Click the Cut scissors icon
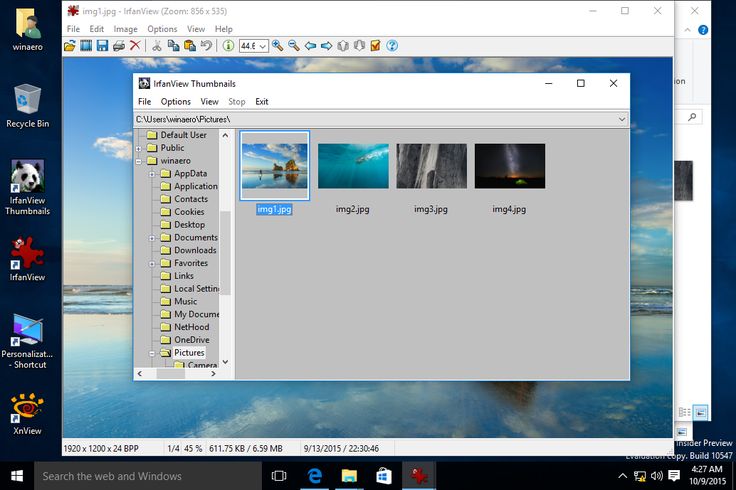This screenshot has height=490, width=736. tap(157, 46)
